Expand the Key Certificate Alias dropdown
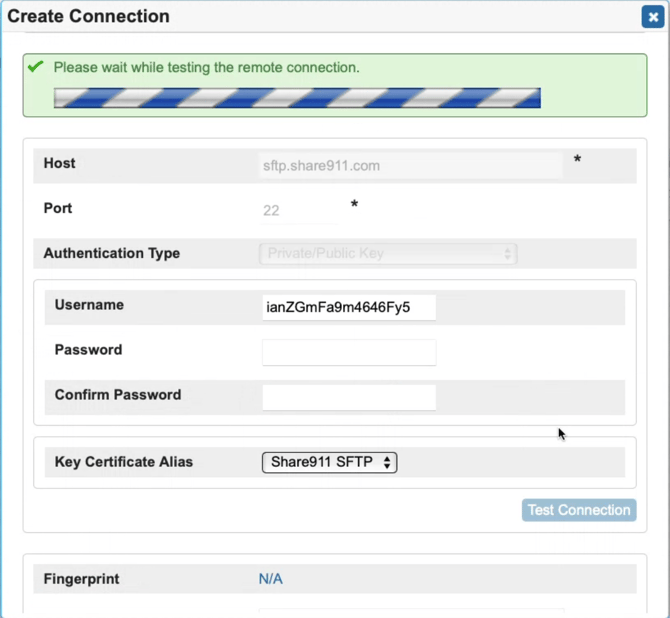Screen dimensions: 670x618 pyautogui.click(x=329, y=462)
